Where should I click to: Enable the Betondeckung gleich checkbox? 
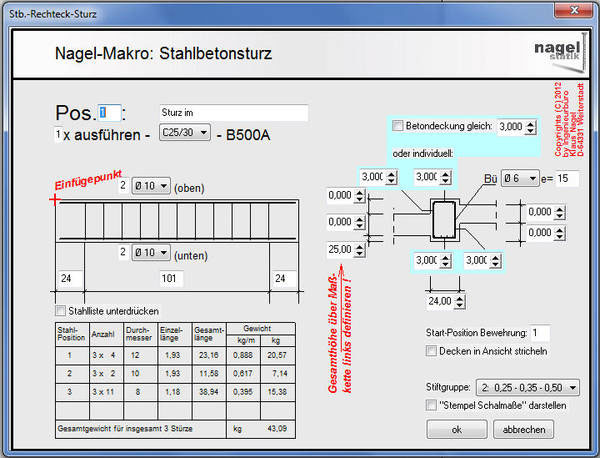tap(399, 126)
